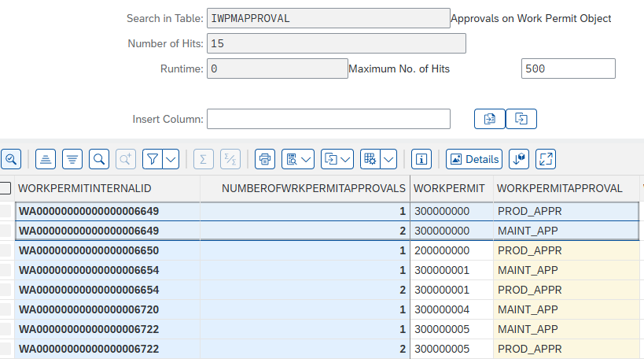The image size is (644, 359).
Task: Click into the Insert Column input field
Action: pyautogui.click(x=328, y=119)
